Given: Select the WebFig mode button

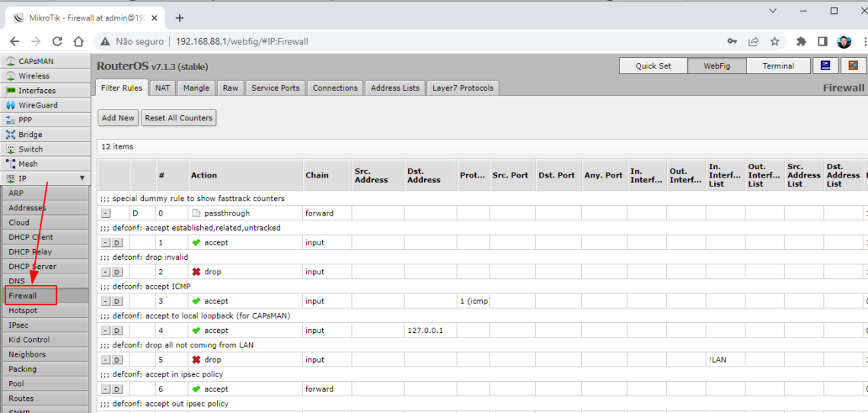Looking at the screenshot, I should point(717,66).
